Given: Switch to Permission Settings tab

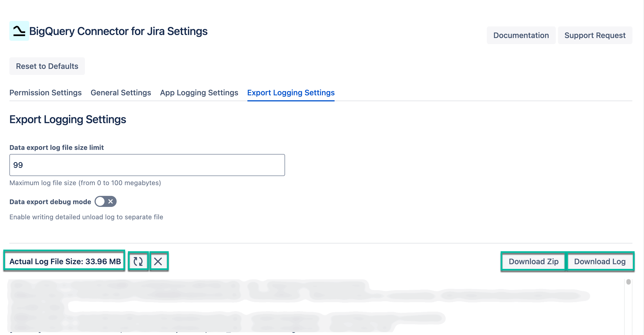Looking at the screenshot, I should (45, 93).
